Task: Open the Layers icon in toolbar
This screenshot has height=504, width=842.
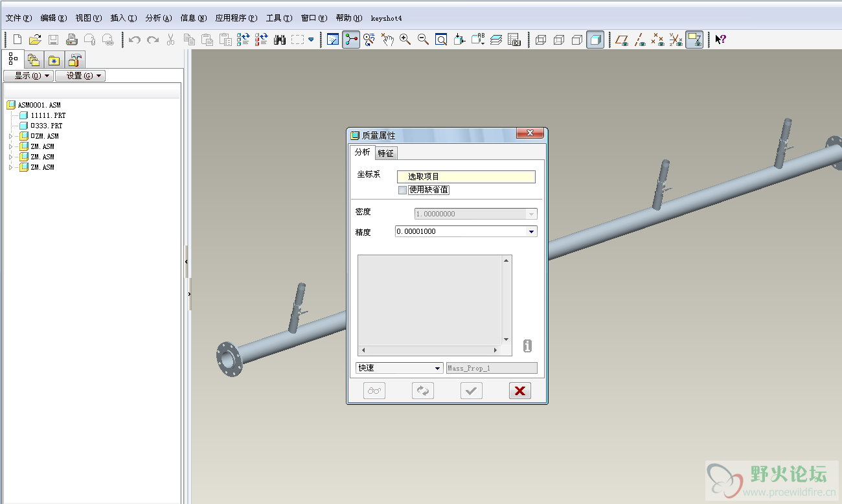Action: pos(496,40)
